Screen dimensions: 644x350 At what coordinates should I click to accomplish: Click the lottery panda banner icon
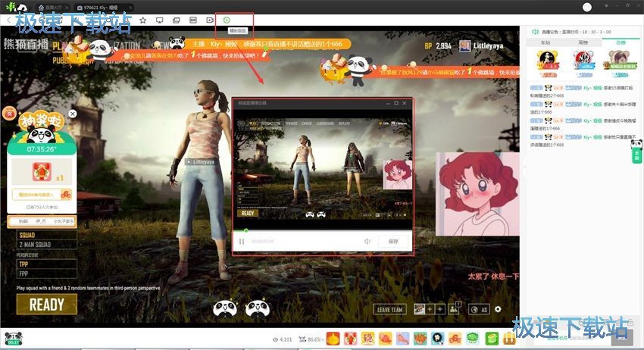[x=41, y=127]
